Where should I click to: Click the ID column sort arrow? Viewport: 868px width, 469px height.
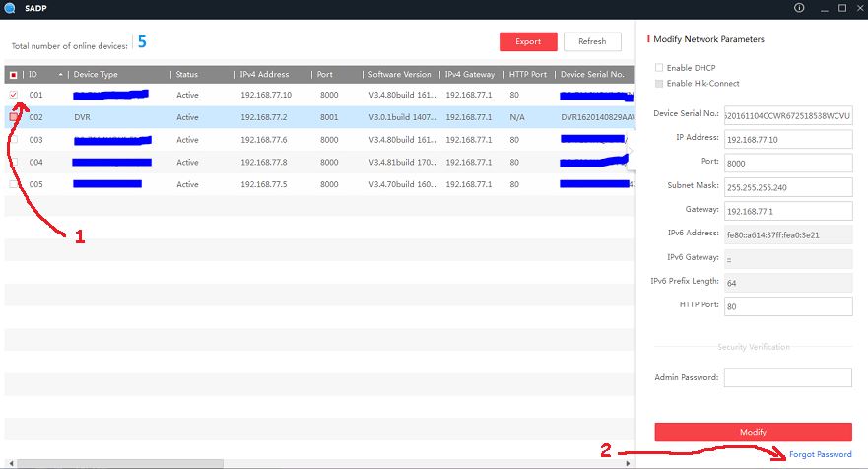(61, 75)
